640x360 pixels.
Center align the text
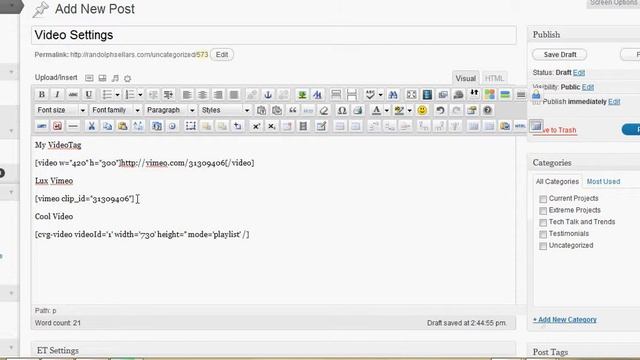(x=202, y=95)
